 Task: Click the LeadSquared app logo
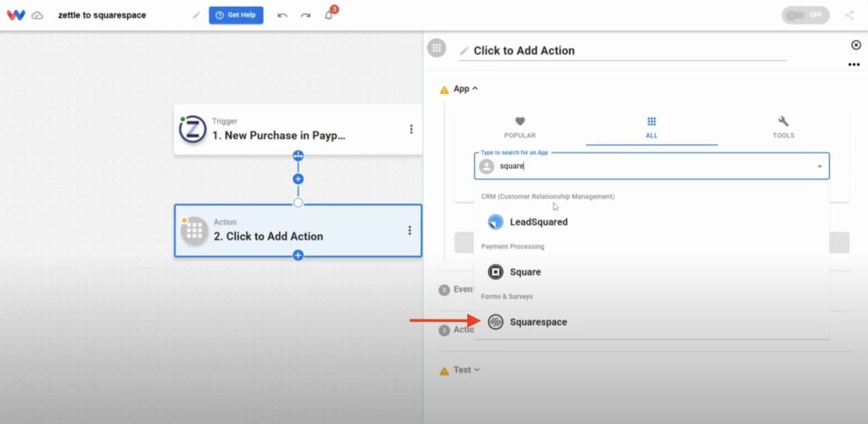495,222
